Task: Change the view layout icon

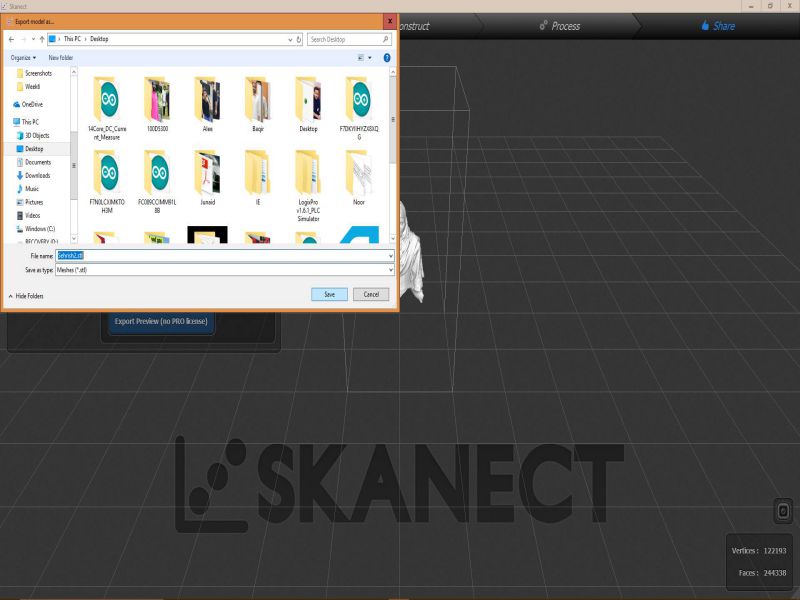Action: [361, 58]
